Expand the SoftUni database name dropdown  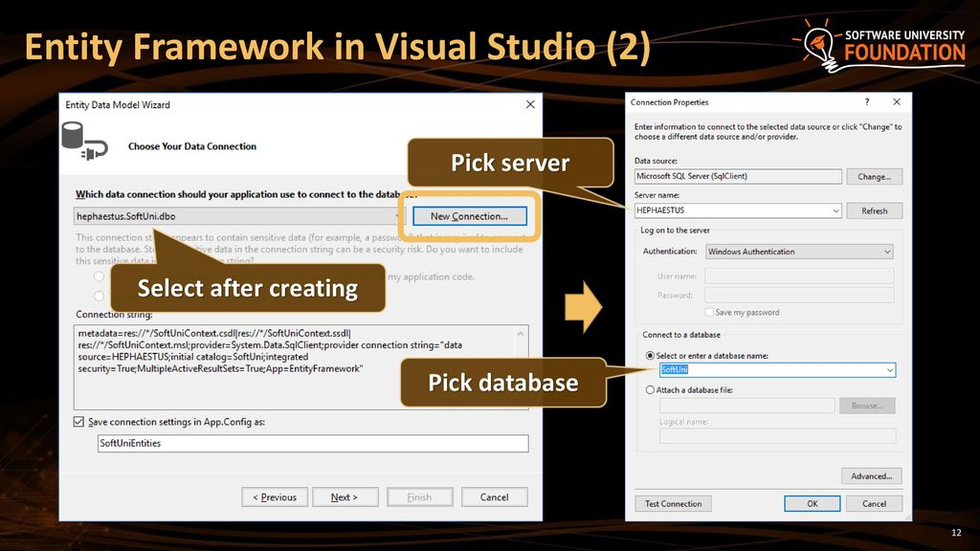click(x=889, y=370)
